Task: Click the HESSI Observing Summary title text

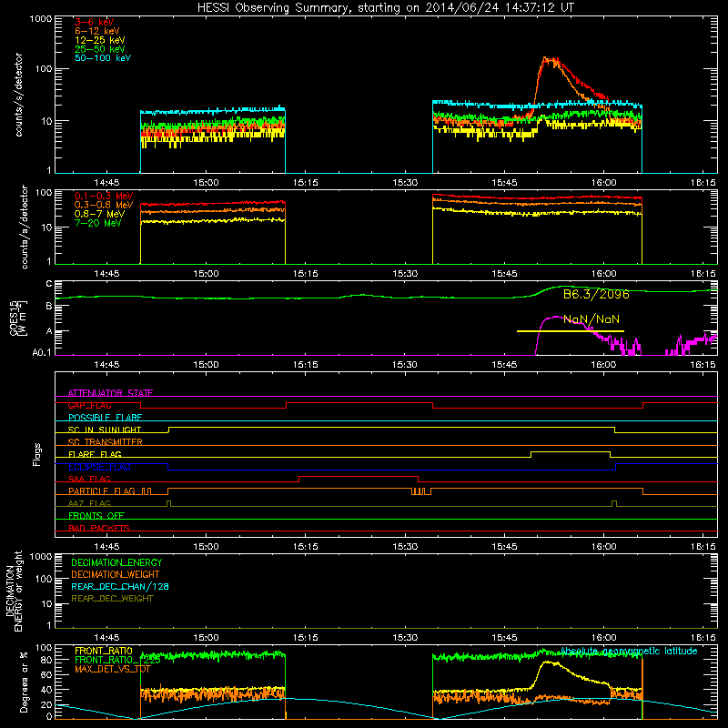Action: coord(385,8)
